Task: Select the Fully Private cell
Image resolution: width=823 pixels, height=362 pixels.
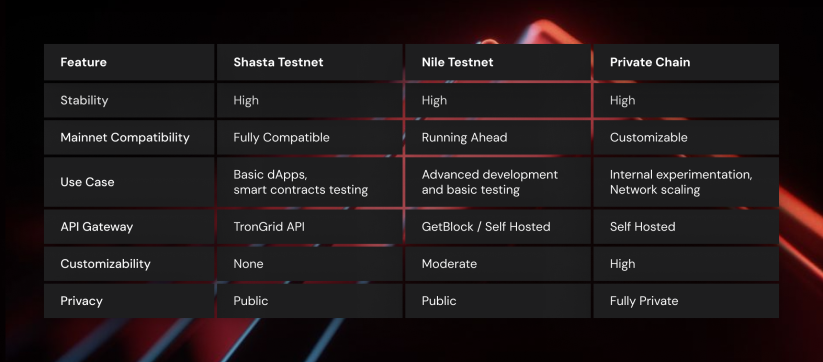Action: (686, 301)
